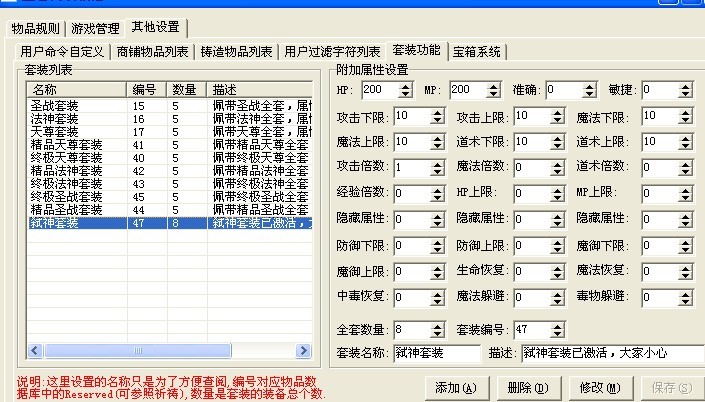Screen dimensions: 705x402
Task: Click the HP value field
Action: click(380, 90)
